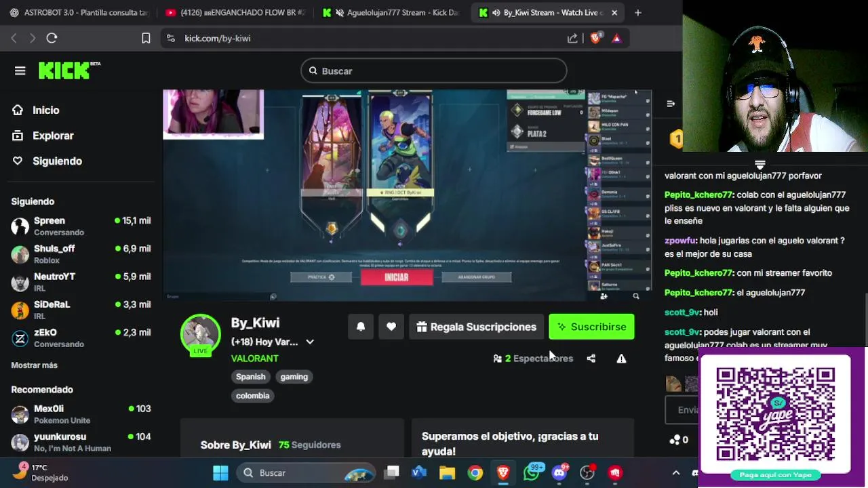Click username Pepito_kchero77 in chat
This screenshot has height=488, width=868.
coord(698,195)
